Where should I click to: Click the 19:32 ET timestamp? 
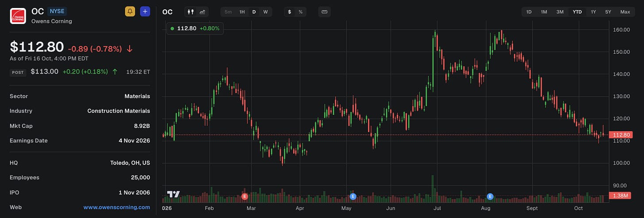click(x=138, y=72)
